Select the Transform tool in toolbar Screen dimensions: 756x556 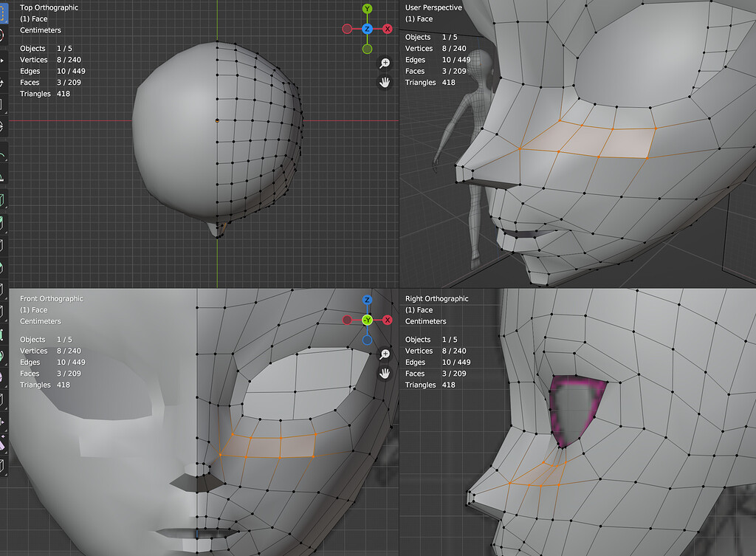click(2, 127)
